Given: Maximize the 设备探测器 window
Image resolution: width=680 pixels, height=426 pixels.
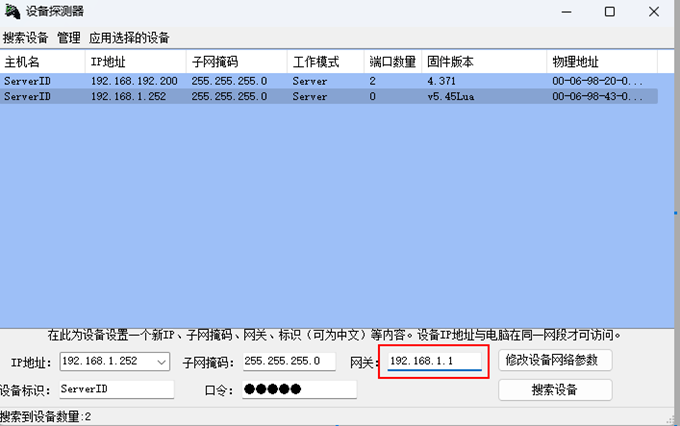Looking at the screenshot, I should tap(610, 12).
